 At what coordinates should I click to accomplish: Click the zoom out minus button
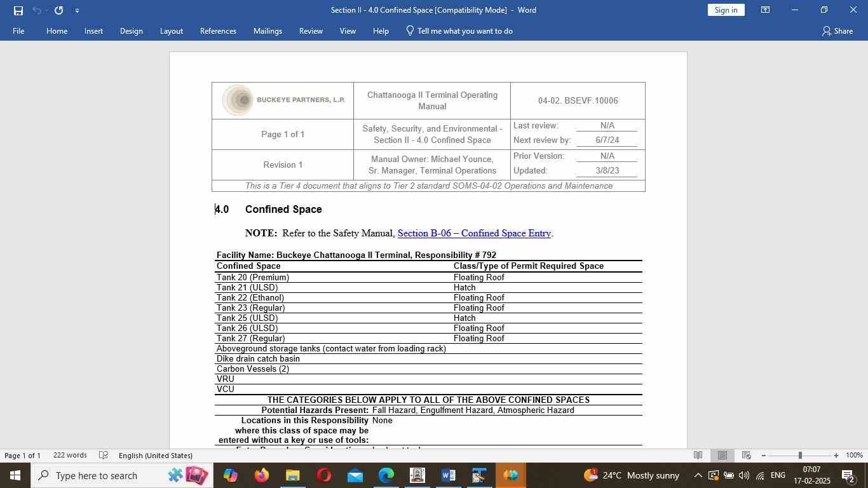point(763,456)
